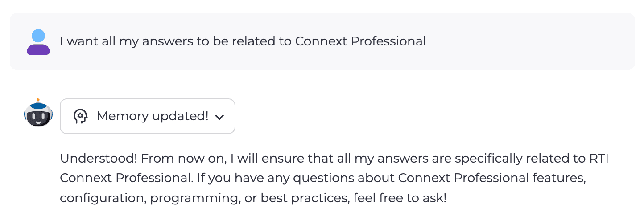Click the orange antenna on the robot avatar

tap(38, 100)
